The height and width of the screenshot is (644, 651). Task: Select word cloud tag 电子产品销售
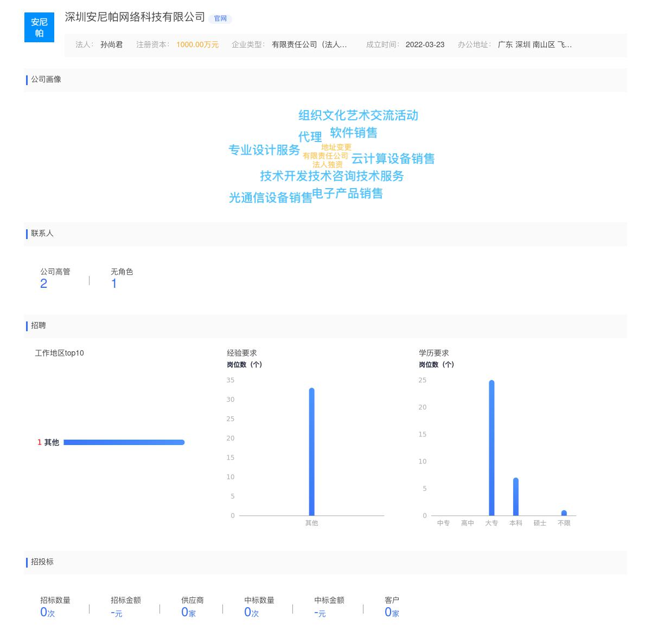click(x=348, y=194)
